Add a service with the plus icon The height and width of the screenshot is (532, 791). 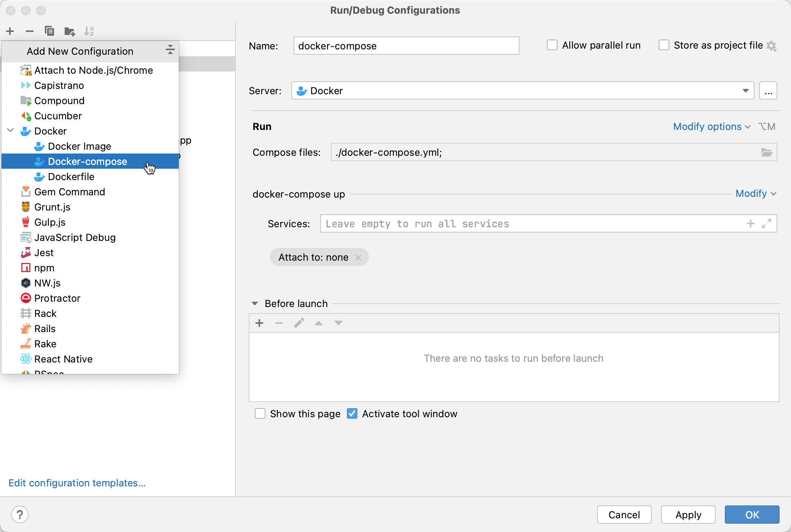(x=751, y=223)
